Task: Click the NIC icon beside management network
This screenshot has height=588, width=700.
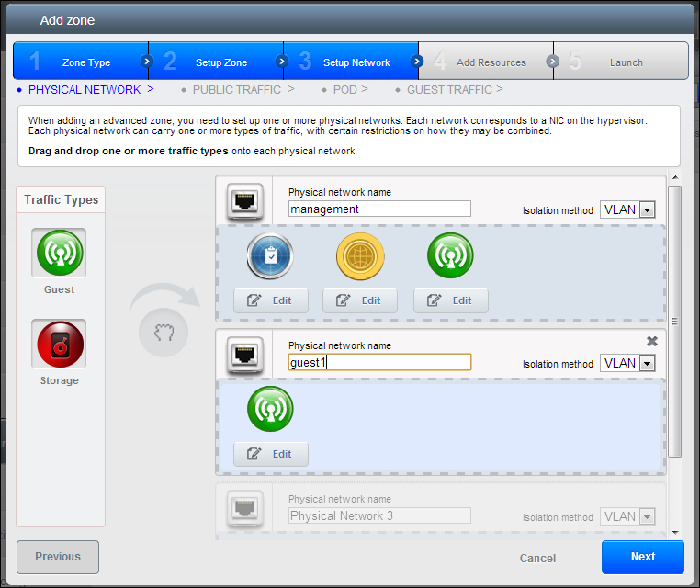Action: click(244, 200)
